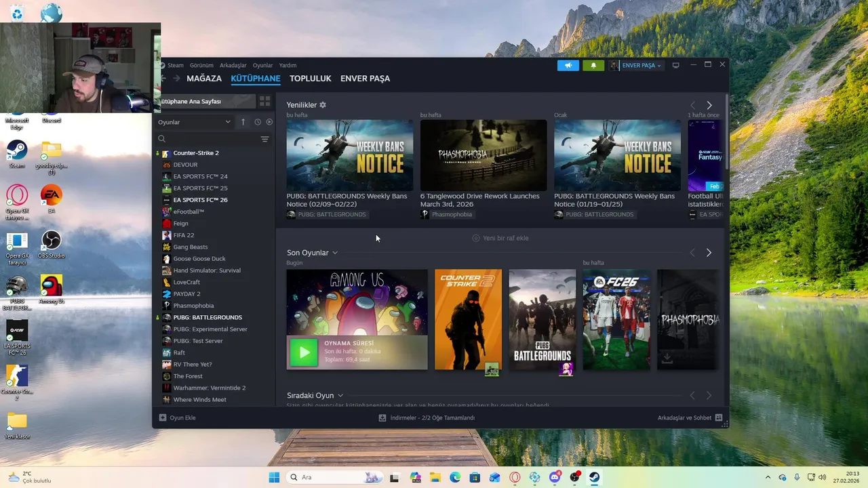Viewport: 868px width, 488px height.
Task: Open Yenilikler settings gear
Action: coord(323,105)
